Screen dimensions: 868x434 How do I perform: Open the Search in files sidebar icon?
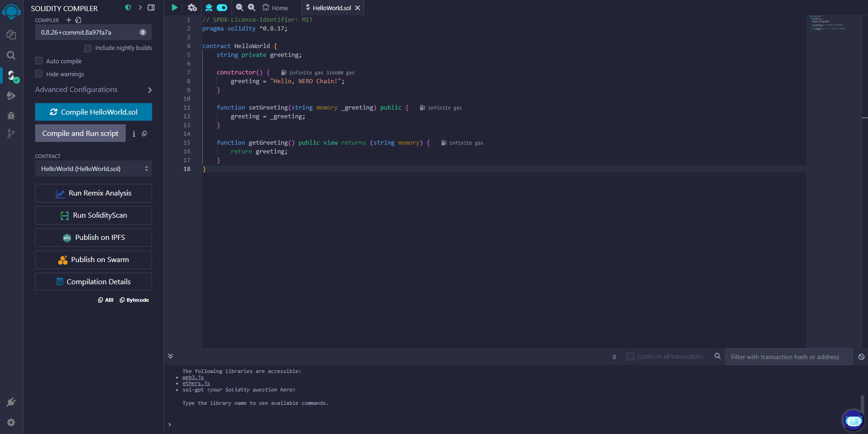11,55
